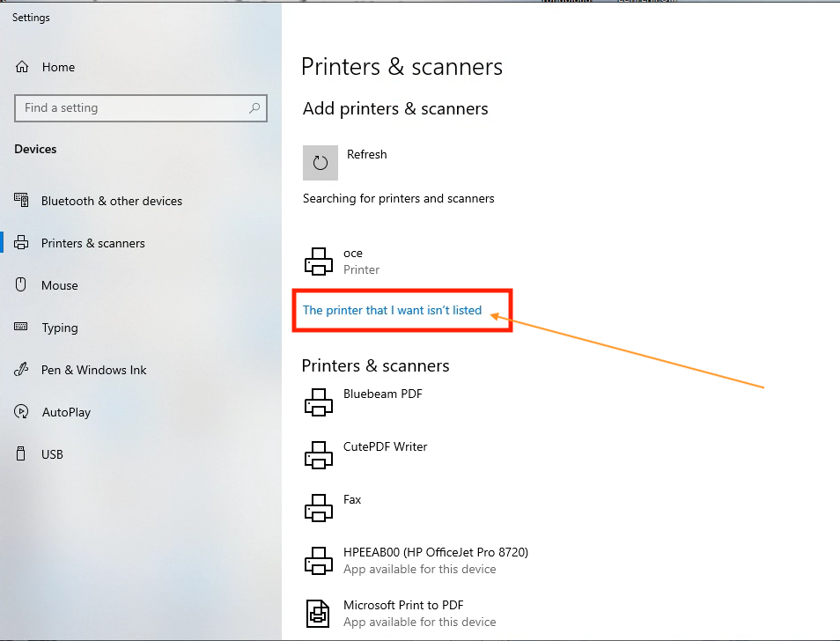
Task: Click the oce printer icon
Action: (x=319, y=262)
